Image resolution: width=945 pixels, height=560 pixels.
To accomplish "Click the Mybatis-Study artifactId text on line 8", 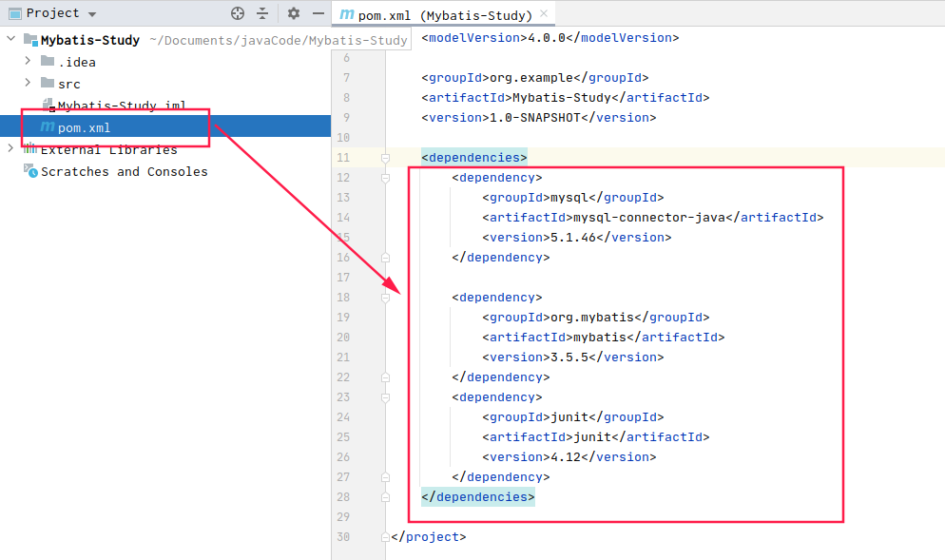I will click(562, 98).
